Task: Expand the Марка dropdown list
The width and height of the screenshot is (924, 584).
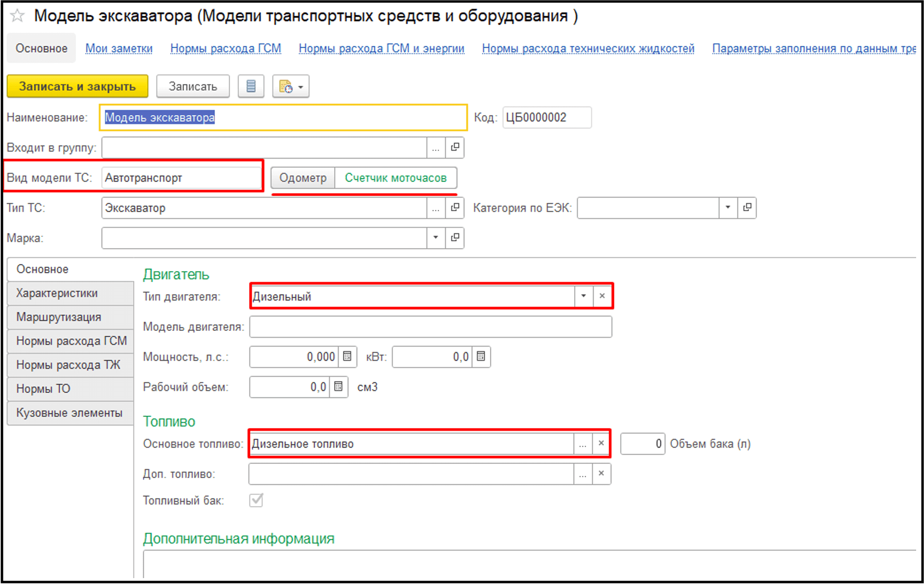Action: (x=435, y=238)
